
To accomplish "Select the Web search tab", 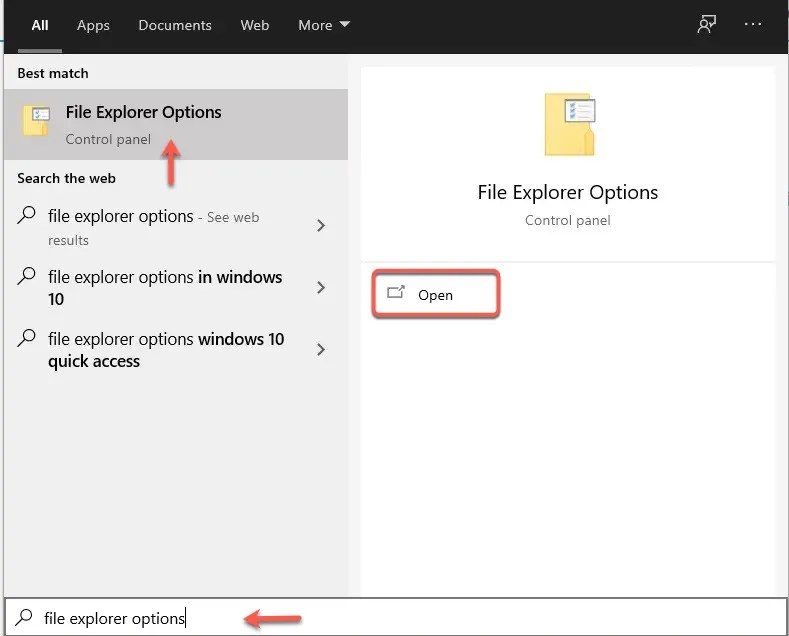I will [255, 25].
